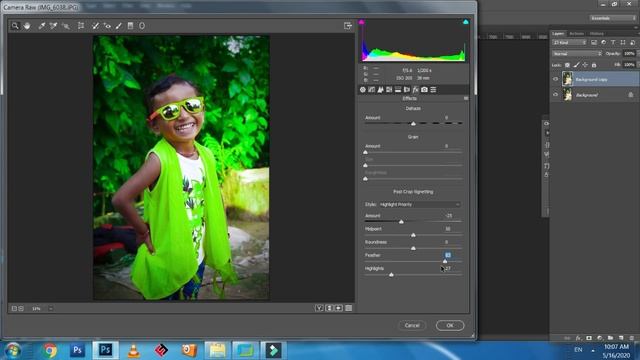Select the Transform tool in Camera Raw
The width and height of the screenshot is (640, 360).
click(x=81, y=26)
